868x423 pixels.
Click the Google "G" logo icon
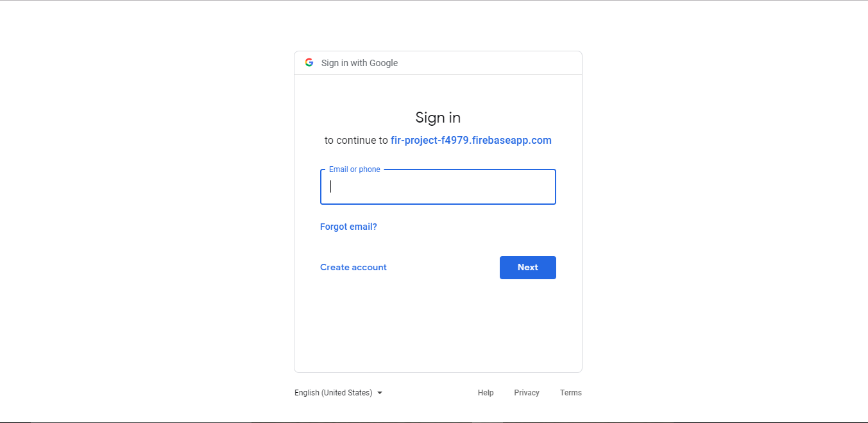[309, 62]
